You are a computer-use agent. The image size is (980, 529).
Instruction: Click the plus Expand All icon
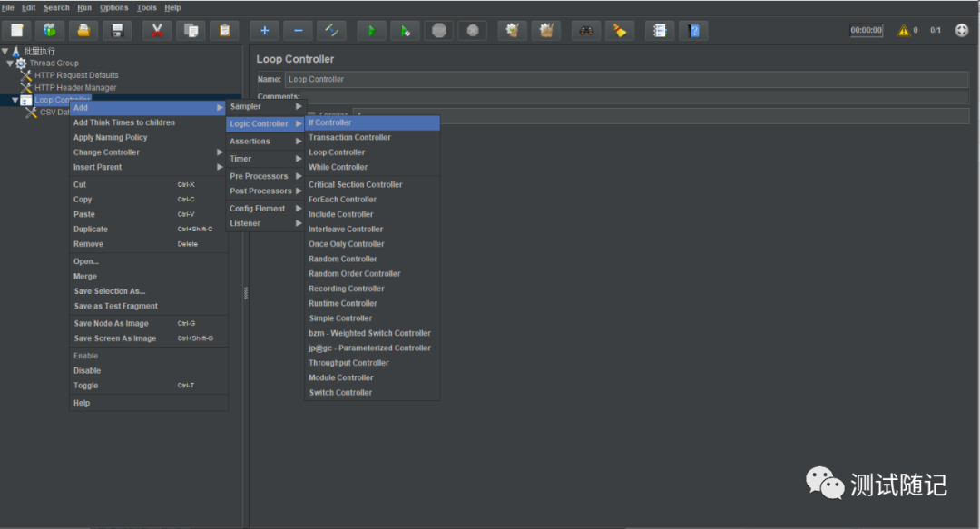click(x=264, y=30)
